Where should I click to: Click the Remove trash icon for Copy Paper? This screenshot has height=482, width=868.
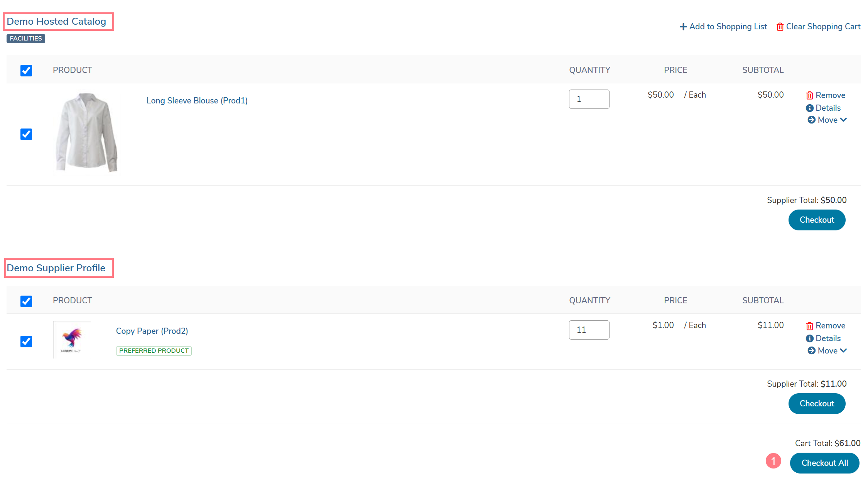(x=810, y=326)
